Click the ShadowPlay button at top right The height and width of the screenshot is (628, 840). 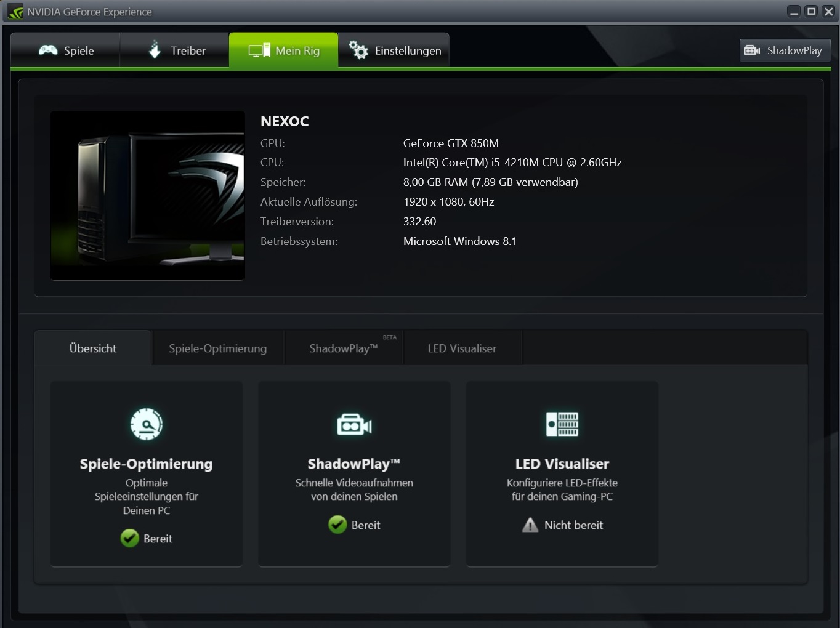[x=785, y=50]
